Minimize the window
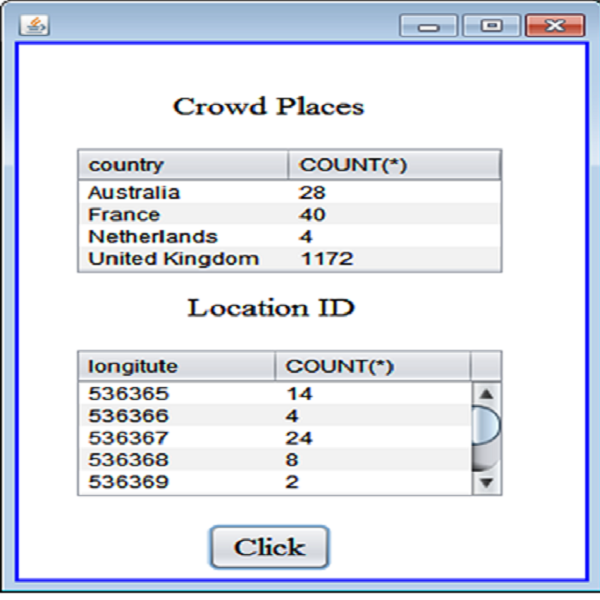The width and height of the screenshot is (600, 600). (429, 25)
